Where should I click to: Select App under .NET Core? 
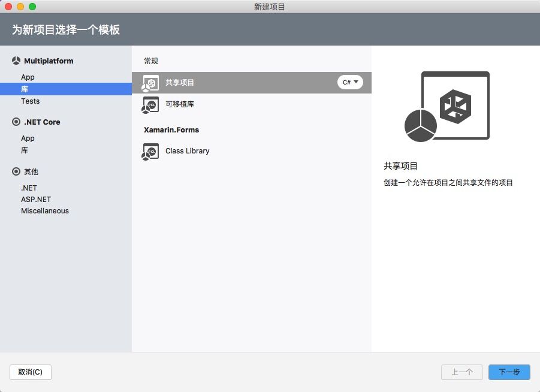coord(28,138)
